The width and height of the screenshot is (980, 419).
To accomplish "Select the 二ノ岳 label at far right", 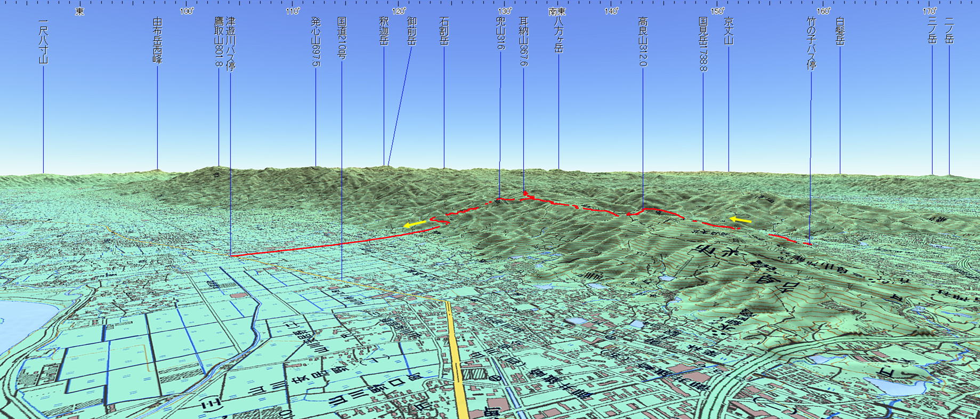I will point(949,30).
